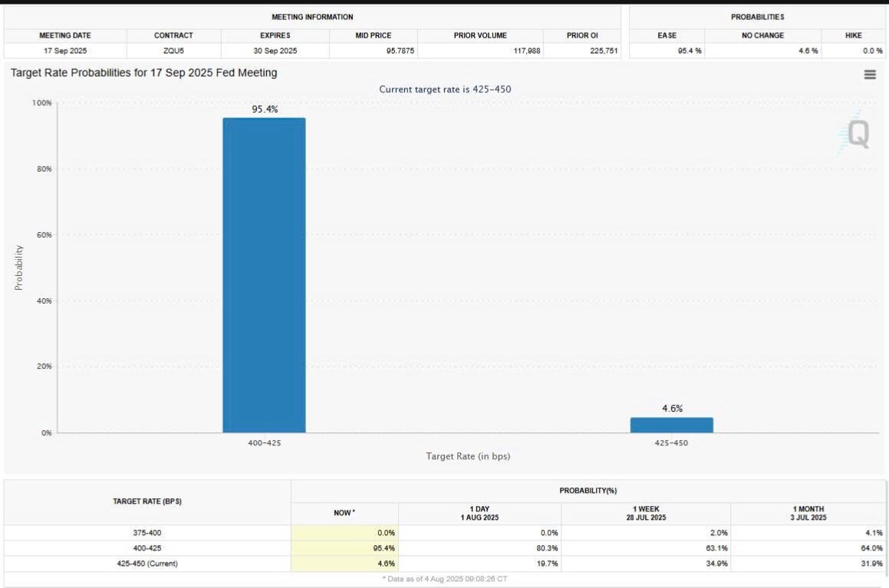Click the '4.6%' label above the bar
Screen dimensions: 889x588
673,409
